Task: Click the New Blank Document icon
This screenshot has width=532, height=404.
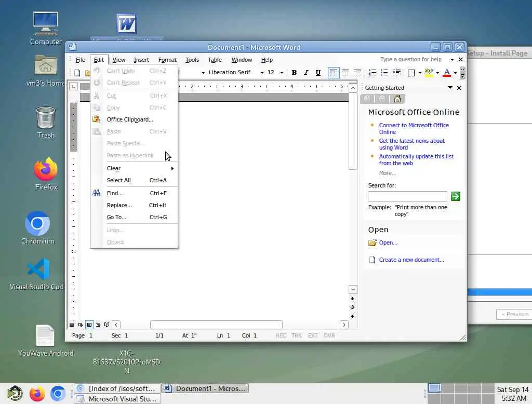Action: click(x=77, y=73)
